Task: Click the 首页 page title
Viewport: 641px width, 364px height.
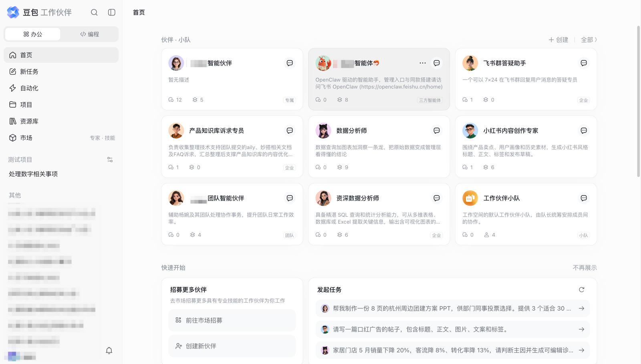Action: click(139, 12)
